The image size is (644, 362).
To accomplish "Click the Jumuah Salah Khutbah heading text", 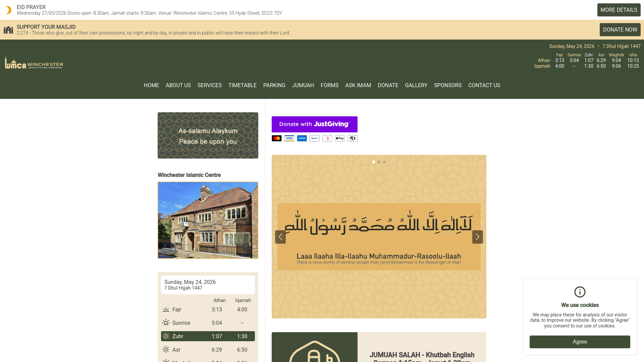I will pyautogui.click(x=422, y=357).
